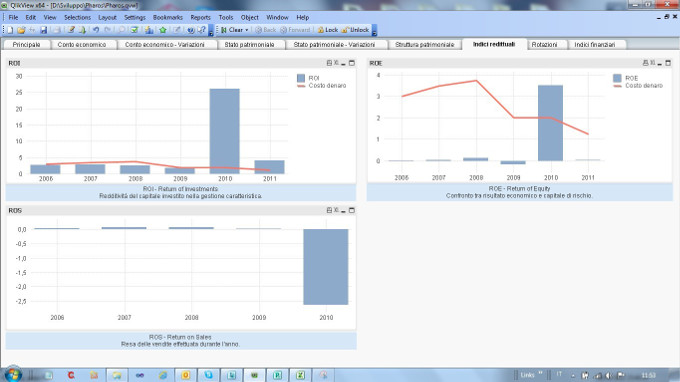Create a new document with the blank page icon
The height and width of the screenshot is (382, 680).
(x=10, y=30)
